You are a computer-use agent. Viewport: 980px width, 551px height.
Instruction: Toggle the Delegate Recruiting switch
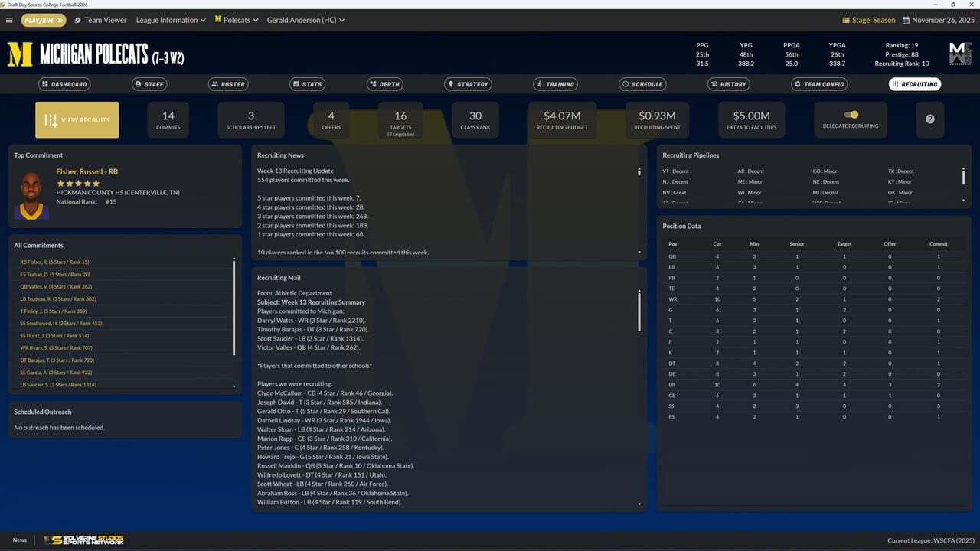click(x=851, y=115)
